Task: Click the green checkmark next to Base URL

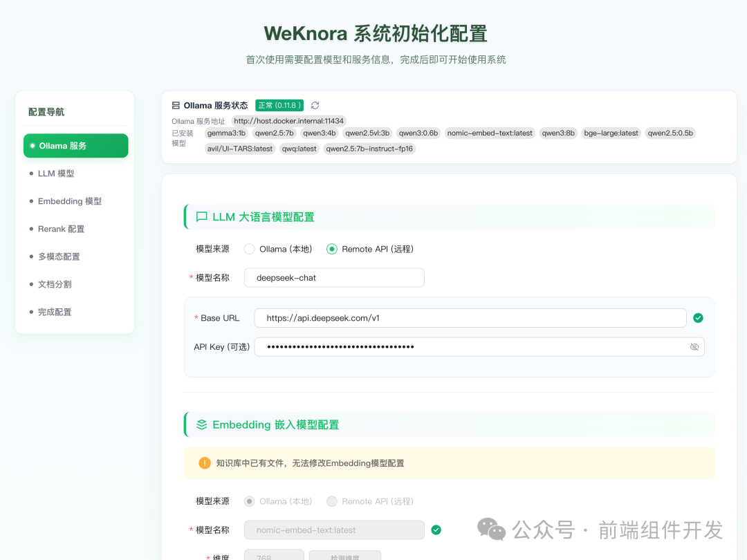Action: point(698,318)
